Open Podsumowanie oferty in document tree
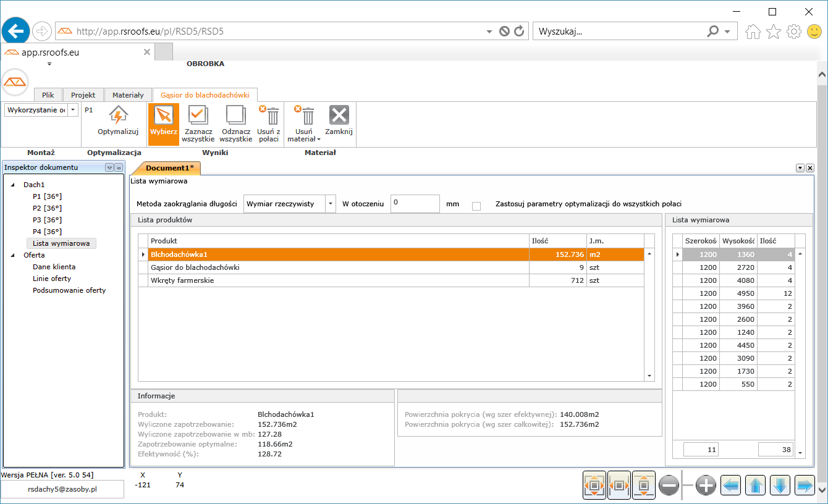The image size is (828, 504). (x=69, y=290)
